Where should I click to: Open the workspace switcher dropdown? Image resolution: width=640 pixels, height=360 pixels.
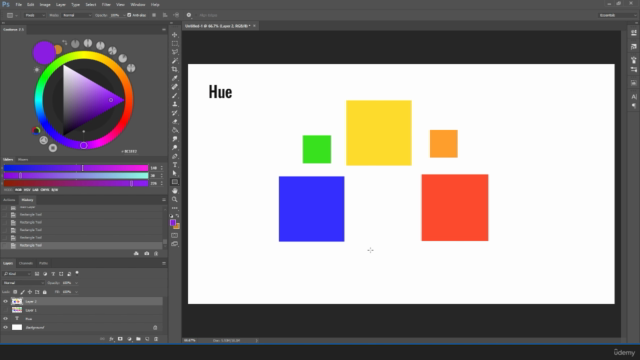coord(618,15)
